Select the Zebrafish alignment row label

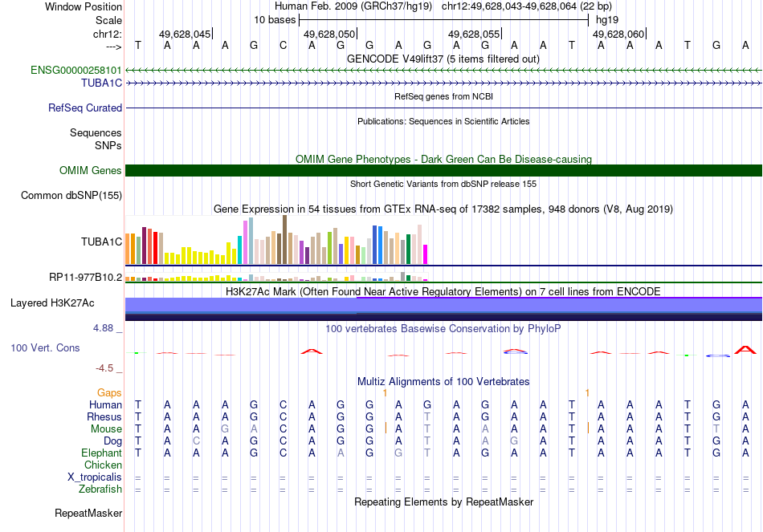pyautogui.click(x=100, y=489)
